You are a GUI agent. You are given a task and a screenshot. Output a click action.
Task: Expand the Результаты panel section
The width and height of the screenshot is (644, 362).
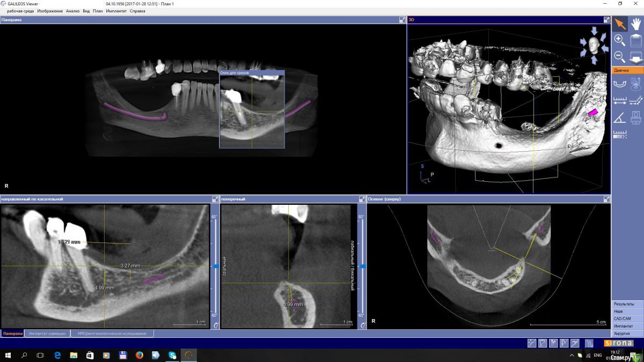(x=627, y=304)
